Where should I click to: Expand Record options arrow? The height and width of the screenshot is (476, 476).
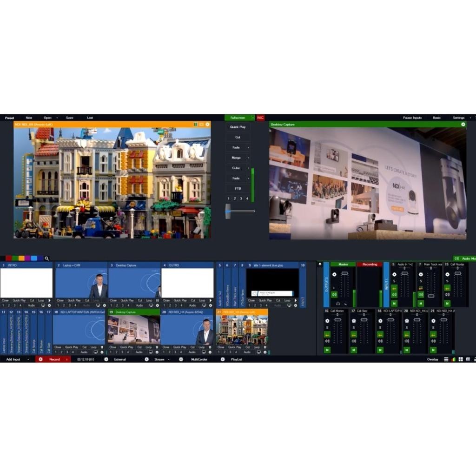coord(67,359)
